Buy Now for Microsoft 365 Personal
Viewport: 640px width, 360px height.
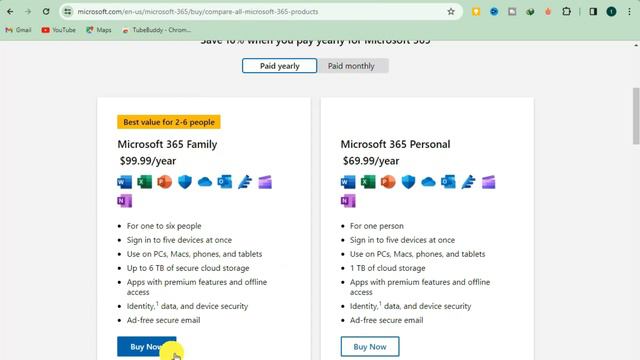[x=370, y=347]
